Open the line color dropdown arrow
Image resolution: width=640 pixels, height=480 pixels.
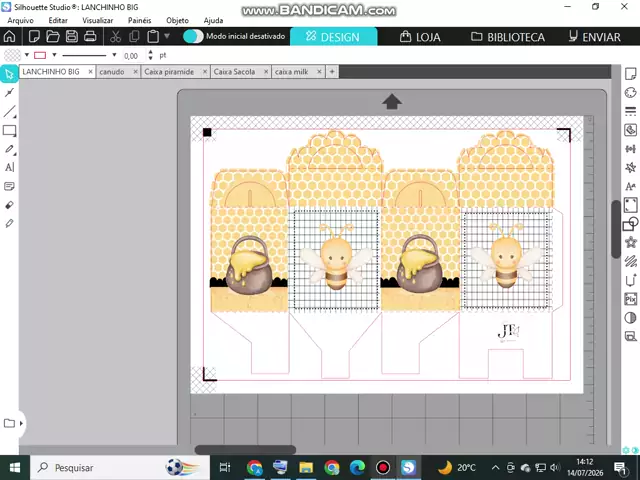(x=54, y=55)
